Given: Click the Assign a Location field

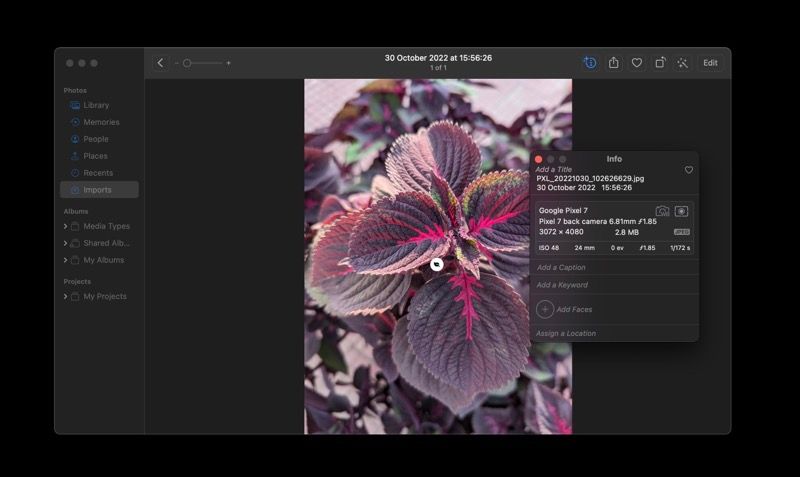Looking at the screenshot, I should [613, 333].
